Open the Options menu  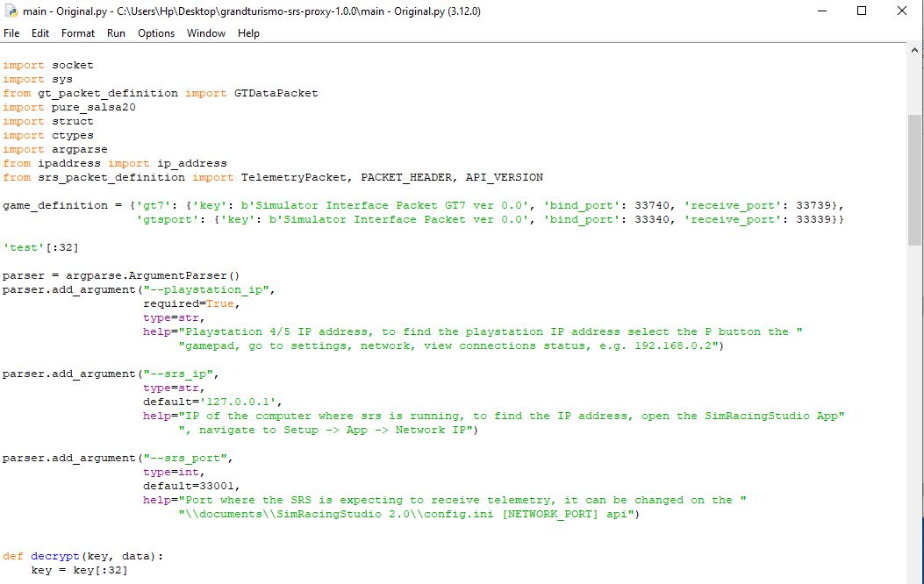point(156,33)
